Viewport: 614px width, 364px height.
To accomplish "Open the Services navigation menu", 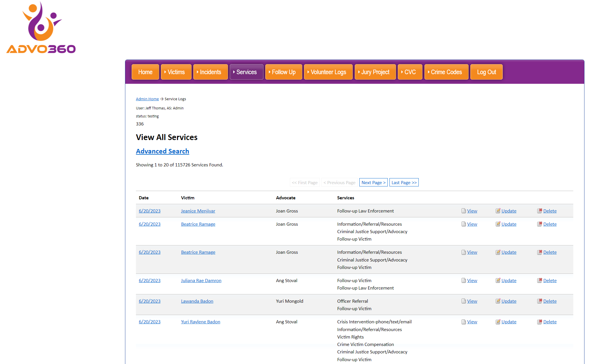I will tap(246, 72).
